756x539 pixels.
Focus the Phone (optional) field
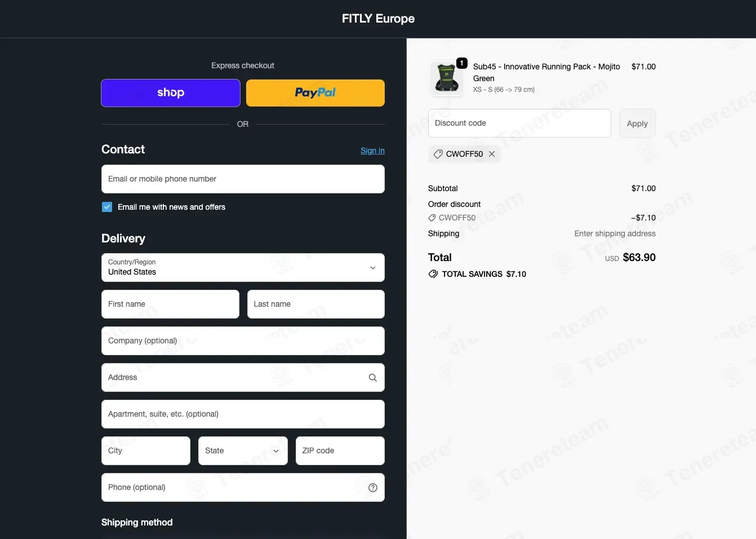(x=243, y=487)
